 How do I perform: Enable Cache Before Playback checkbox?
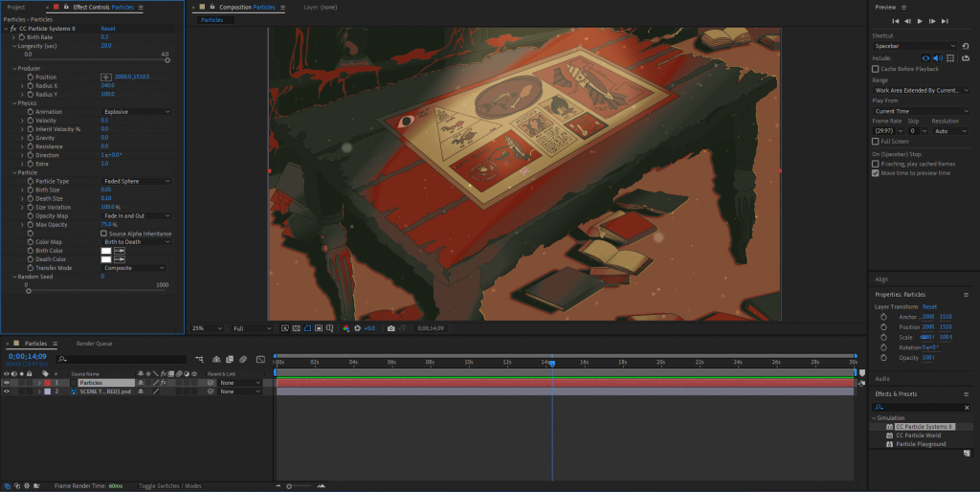tap(875, 69)
